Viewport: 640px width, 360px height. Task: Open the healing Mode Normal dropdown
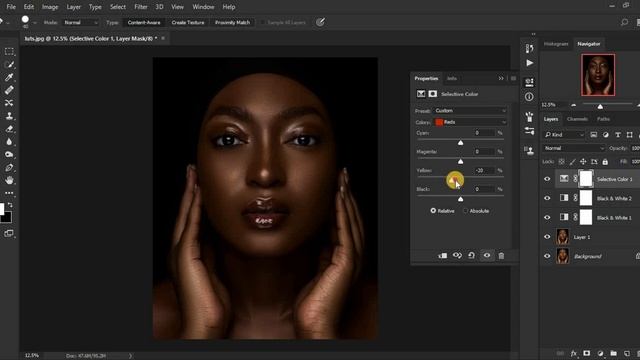(80, 22)
